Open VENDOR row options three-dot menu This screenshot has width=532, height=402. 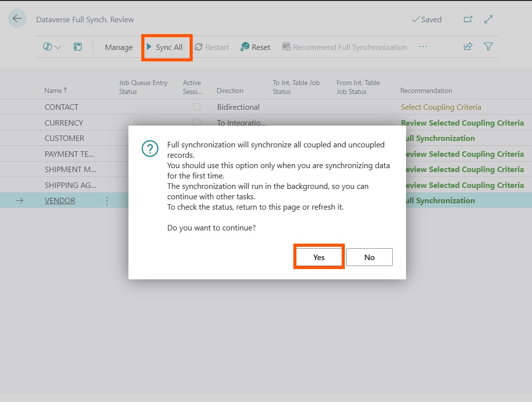(x=107, y=201)
